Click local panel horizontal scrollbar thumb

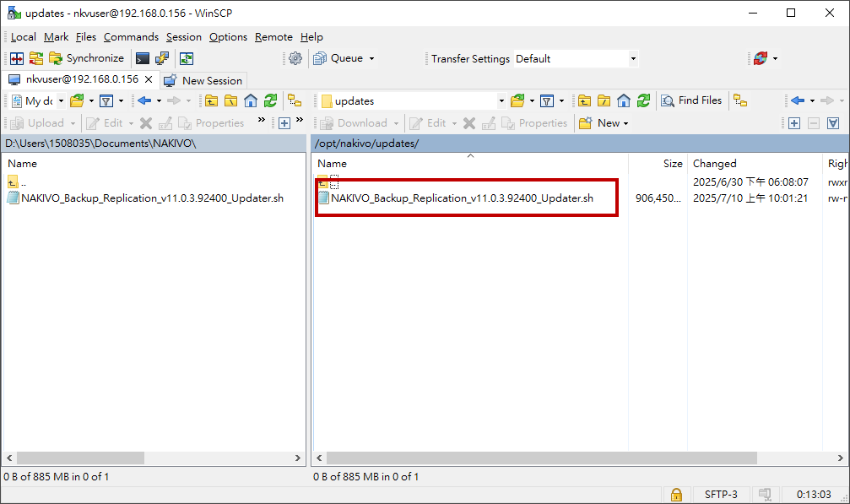tap(81, 458)
